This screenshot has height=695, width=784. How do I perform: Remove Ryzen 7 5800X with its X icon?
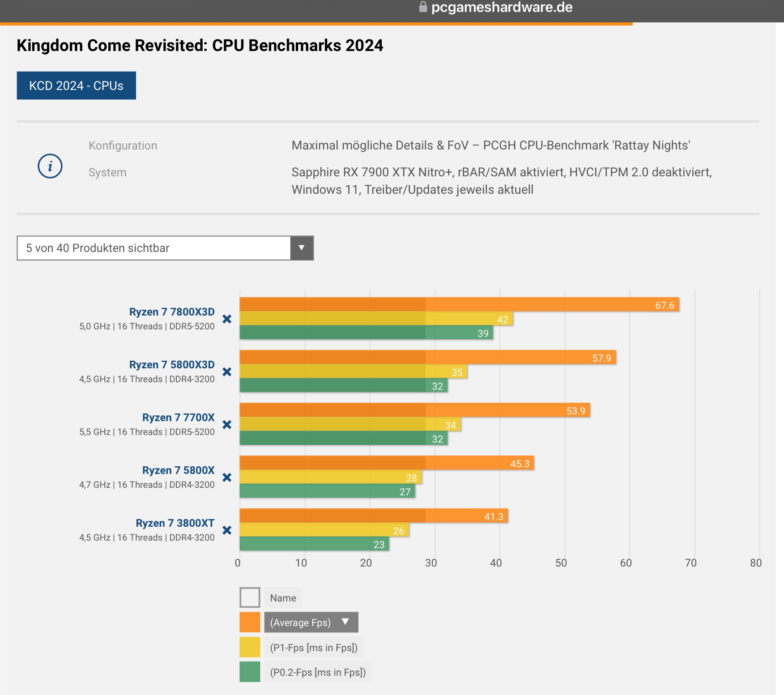tap(227, 478)
